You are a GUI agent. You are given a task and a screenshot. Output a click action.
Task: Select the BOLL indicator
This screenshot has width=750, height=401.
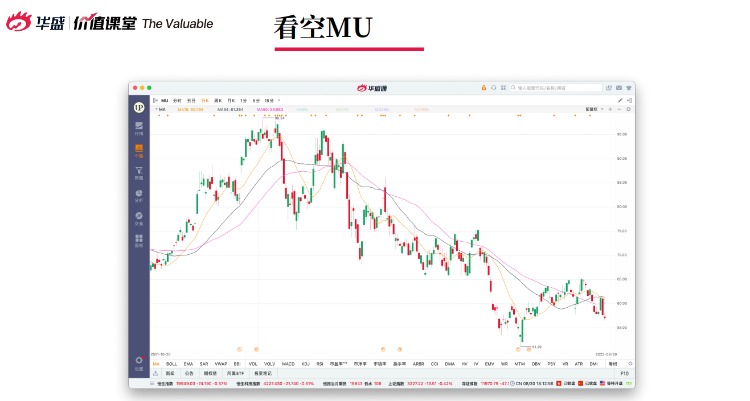[x=171, y=364]
